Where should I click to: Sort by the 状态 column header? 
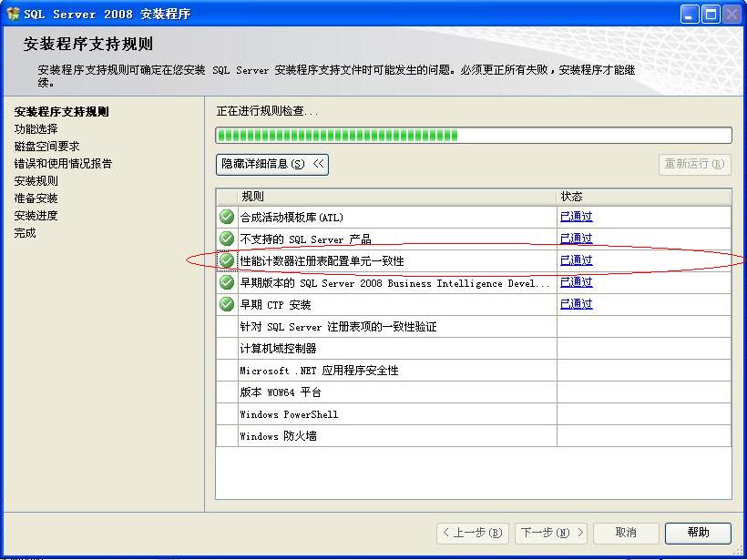[x=644, y=198]
